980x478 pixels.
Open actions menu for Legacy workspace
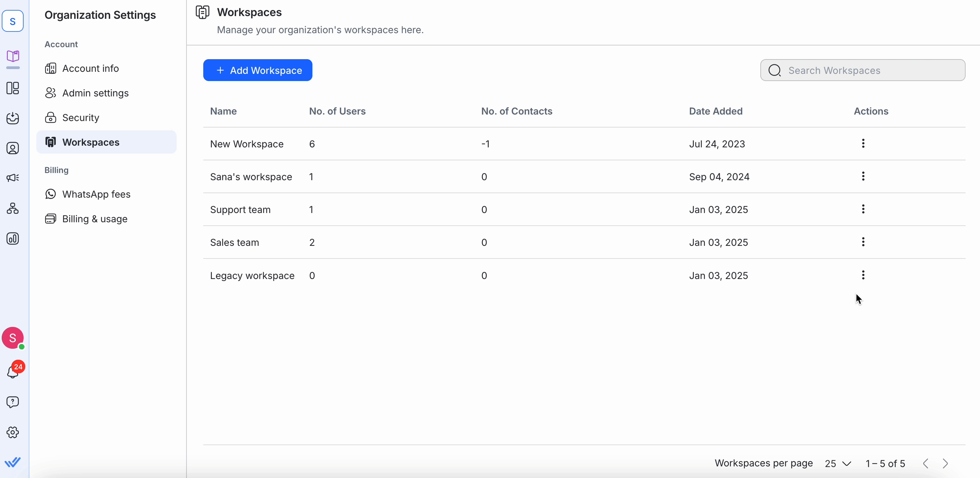[863, 275]
